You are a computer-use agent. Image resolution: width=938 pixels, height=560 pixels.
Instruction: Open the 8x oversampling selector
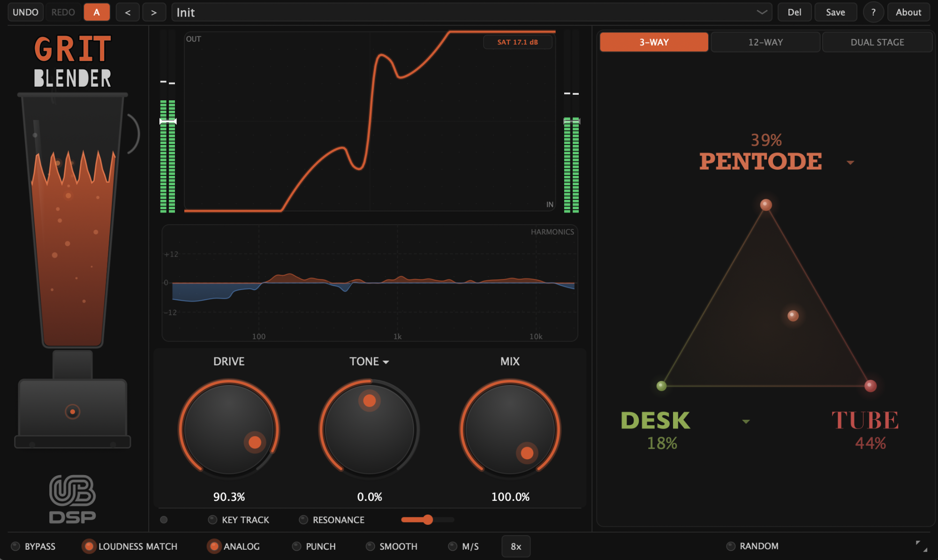point(516,546)
